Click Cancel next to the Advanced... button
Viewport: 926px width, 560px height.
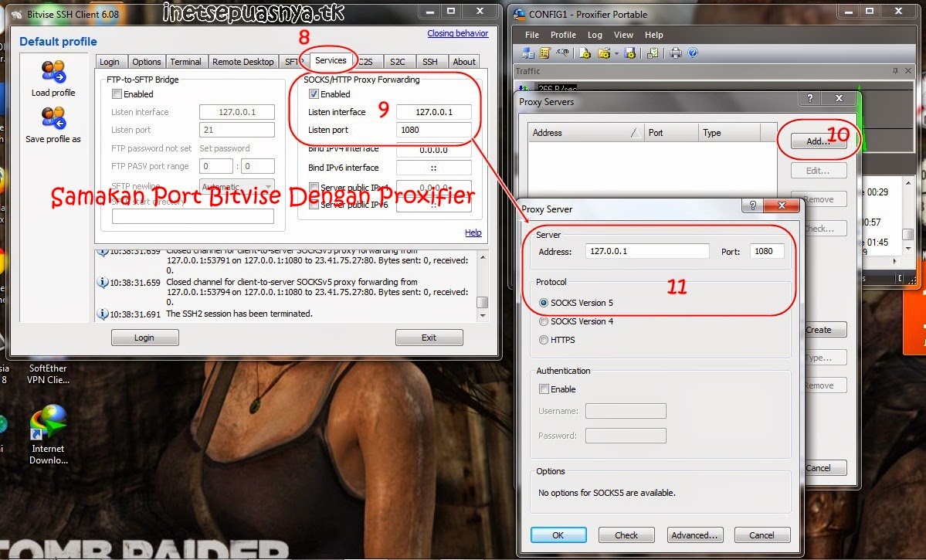click(x=761, y=535)
